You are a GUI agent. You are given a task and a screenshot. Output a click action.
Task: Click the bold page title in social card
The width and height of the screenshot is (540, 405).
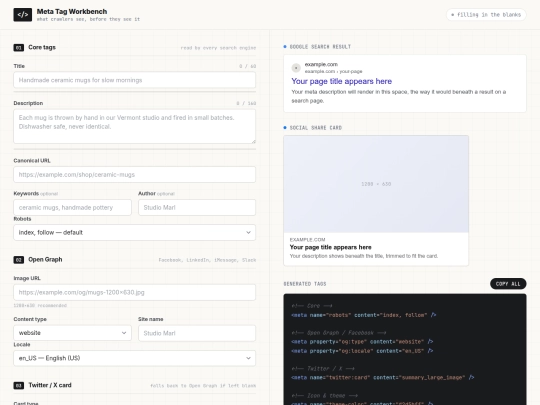(x=331, y=247)
